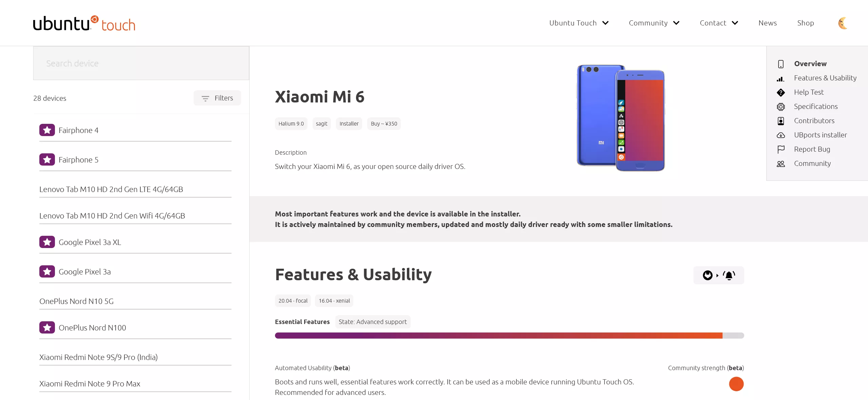Open the device Filters button
The height and width of the screenshot is (400, 868).
[217, 98]
